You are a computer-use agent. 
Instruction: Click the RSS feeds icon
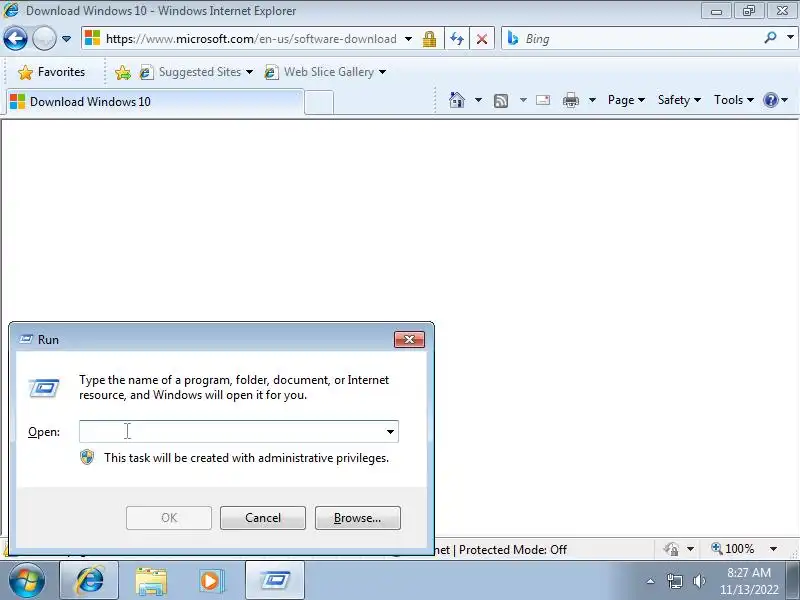(x=501, y=101)
